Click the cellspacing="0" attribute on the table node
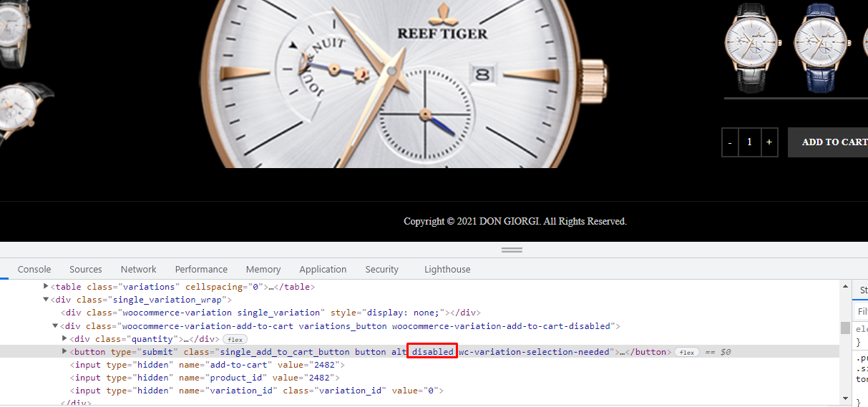This screenshot has width=868, height=407. 224,287
